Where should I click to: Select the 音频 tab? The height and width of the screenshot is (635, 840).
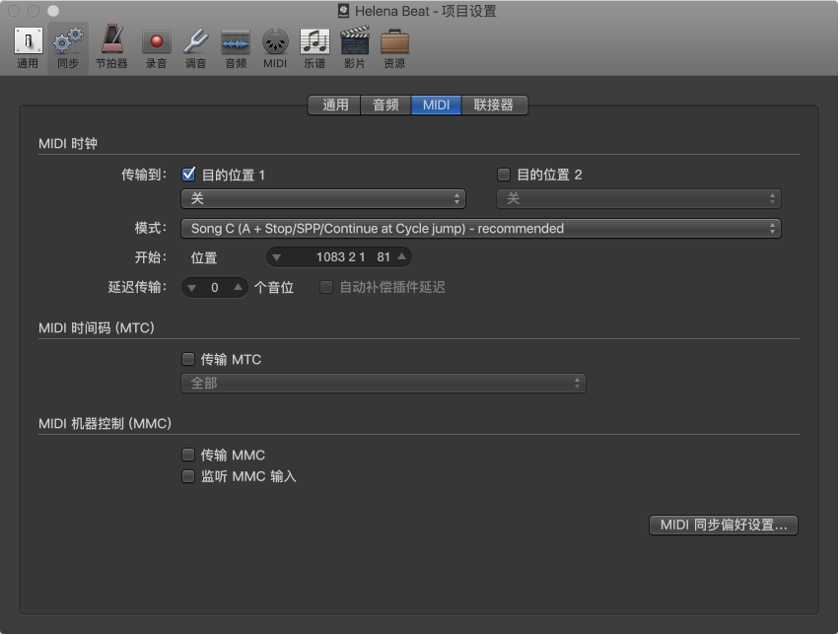[x=385, y=105]
